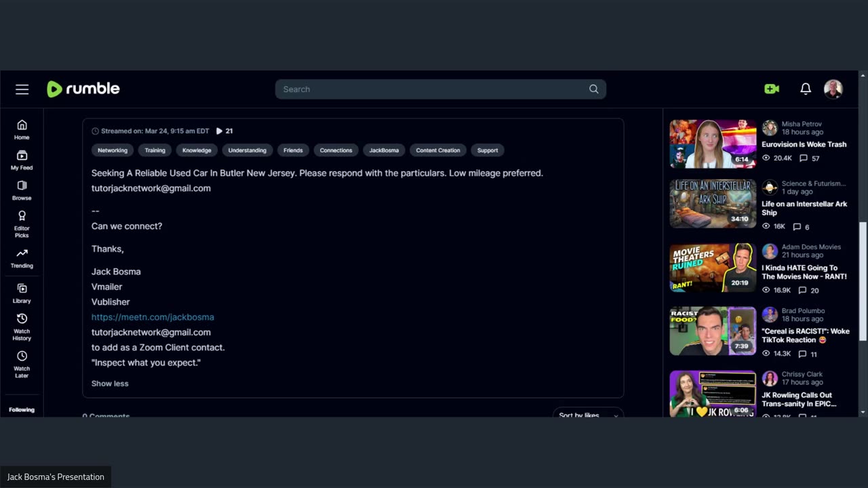Select the JackBosma tag
Viewport: 868px width, 488px height.
(x=384, y=150)
